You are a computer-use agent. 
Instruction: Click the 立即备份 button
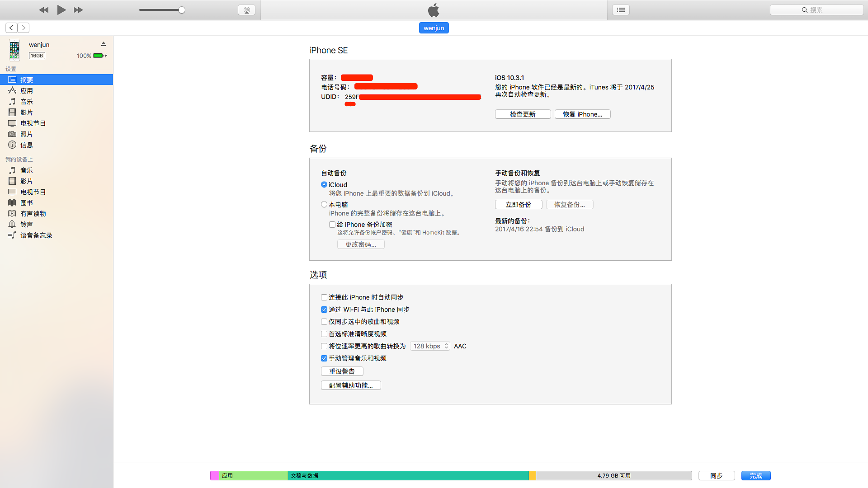point(519,205)
